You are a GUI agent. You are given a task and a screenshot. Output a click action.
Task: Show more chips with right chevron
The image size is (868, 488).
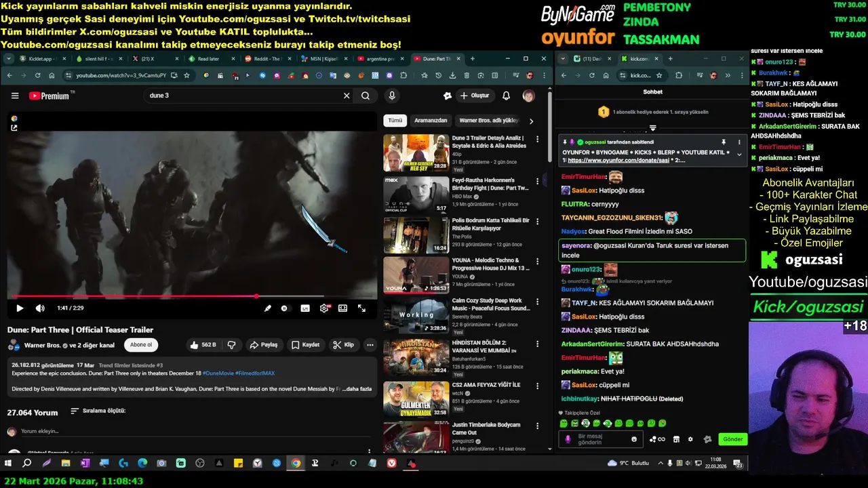(x=531, y=121)
